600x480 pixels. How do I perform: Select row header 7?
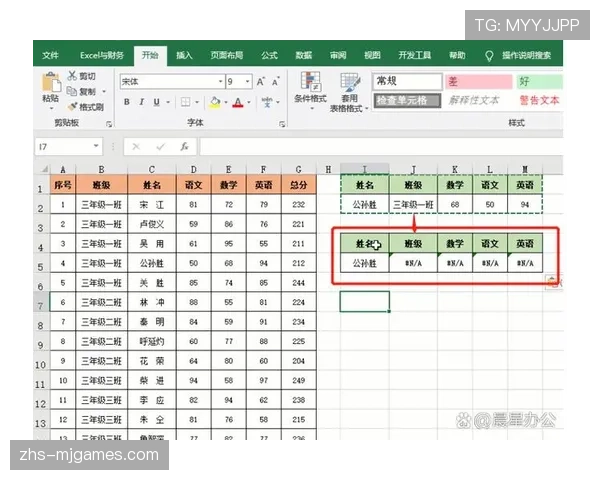[x=41, y=303]
